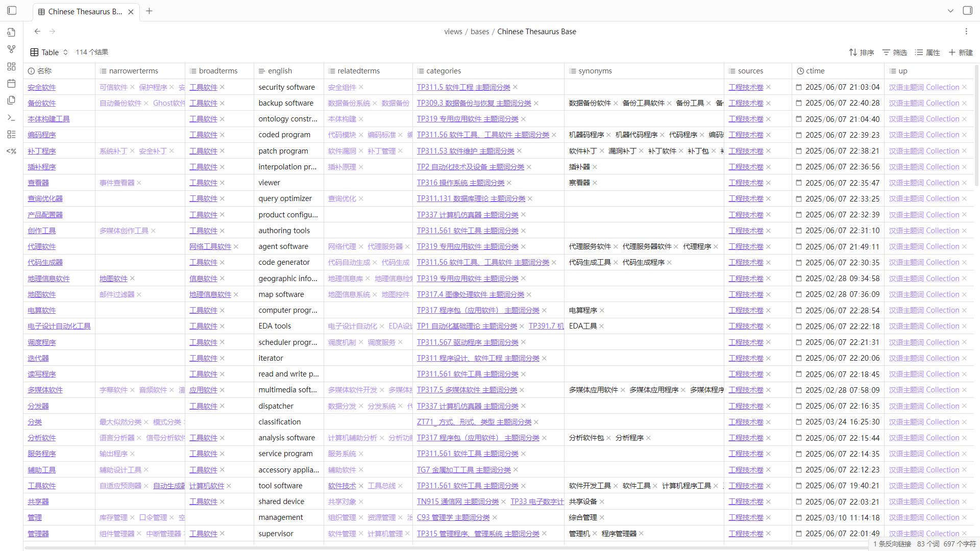
Task: Select the Chinese Thesaurus Base tab
Action: (86, 12)
